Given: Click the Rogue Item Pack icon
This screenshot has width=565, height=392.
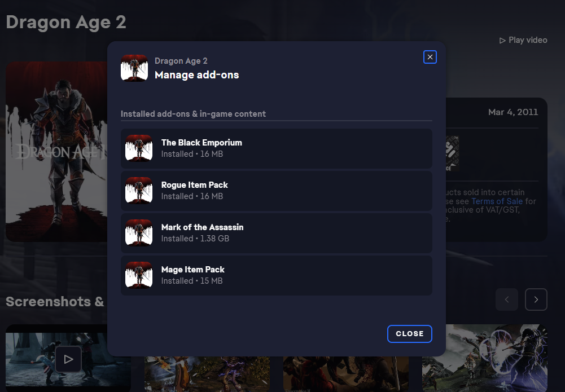Looking at the screenshot, I should tap(139, 191).
